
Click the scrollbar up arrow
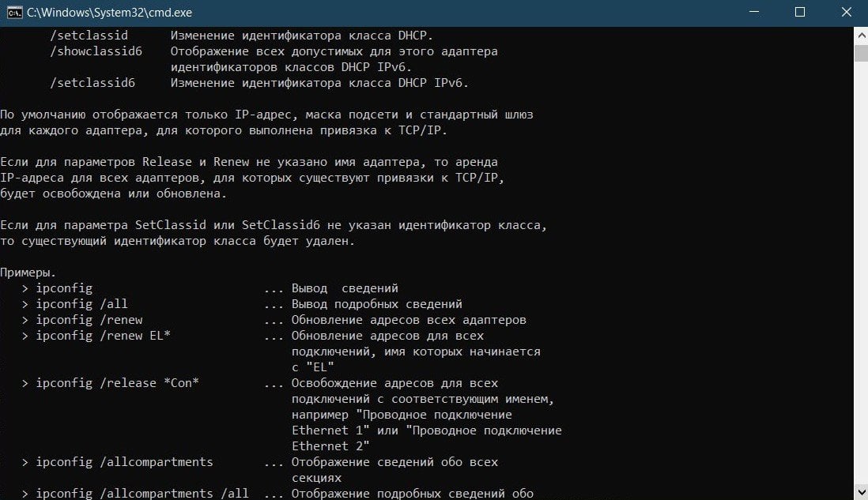pos(861,36)
